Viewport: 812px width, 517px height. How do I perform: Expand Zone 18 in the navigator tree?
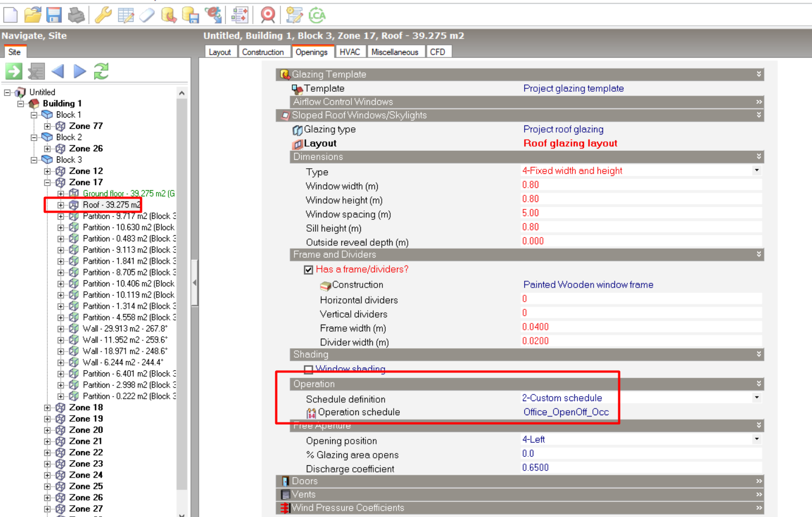pos(47,407)
